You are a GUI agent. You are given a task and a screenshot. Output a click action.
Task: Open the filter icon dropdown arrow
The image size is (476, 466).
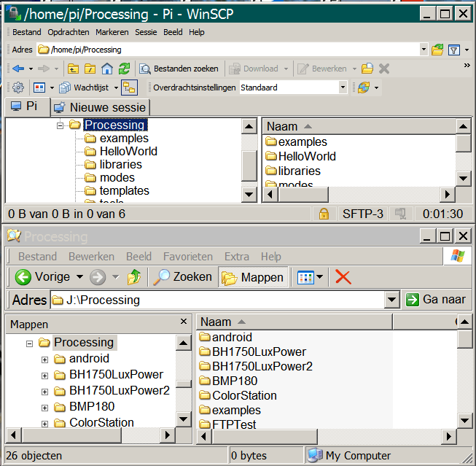[467, 50]
